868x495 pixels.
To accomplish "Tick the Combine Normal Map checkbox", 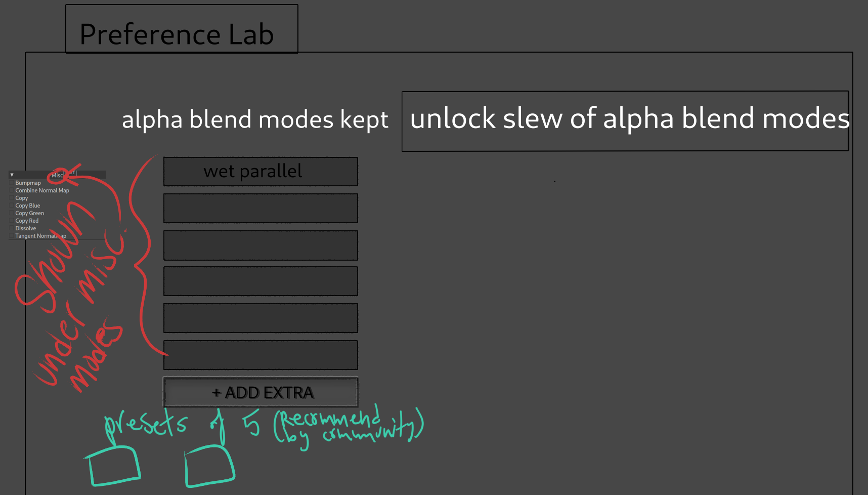I will 12,191.
